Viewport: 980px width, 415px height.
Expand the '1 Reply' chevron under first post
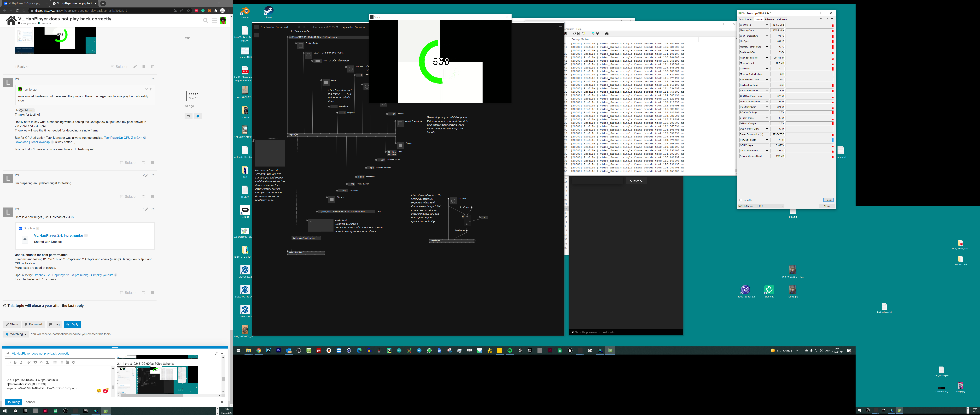click(27, 67)
